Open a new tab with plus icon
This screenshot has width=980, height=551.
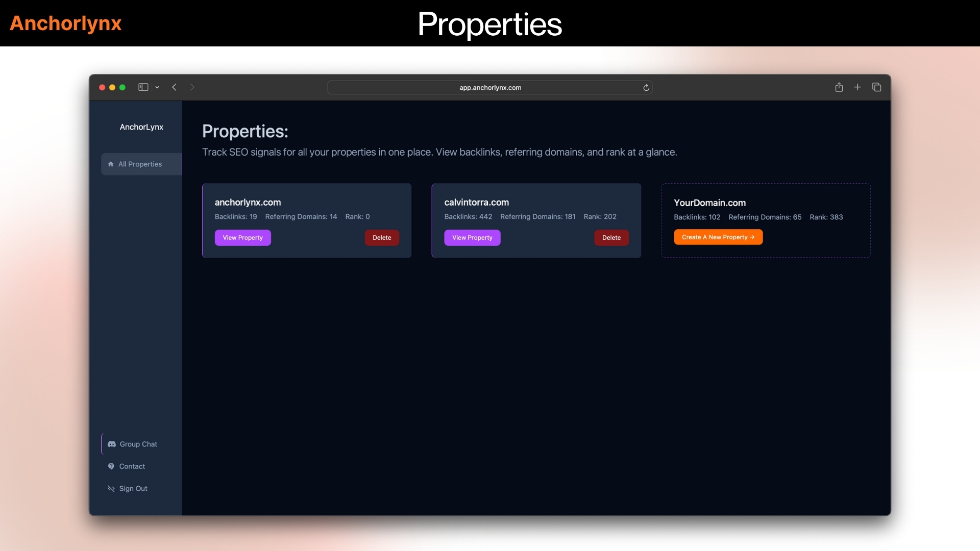pyautogui.click(x=857, y=87)
